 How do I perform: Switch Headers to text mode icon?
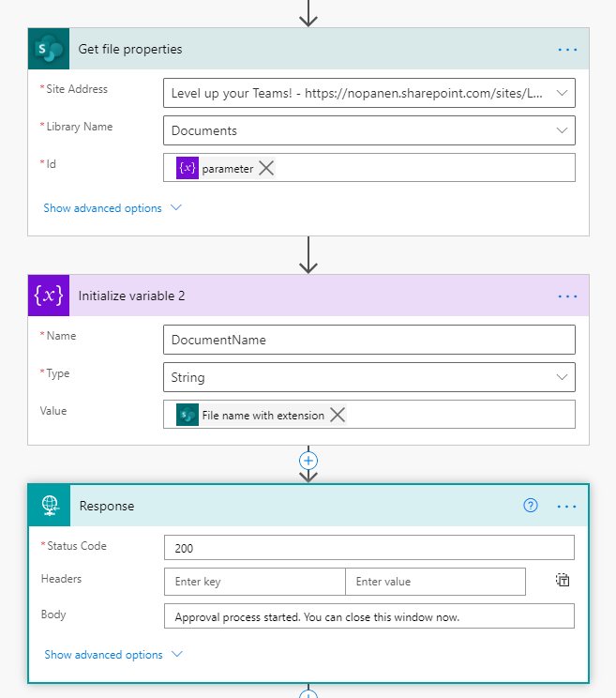coord(563,581)
